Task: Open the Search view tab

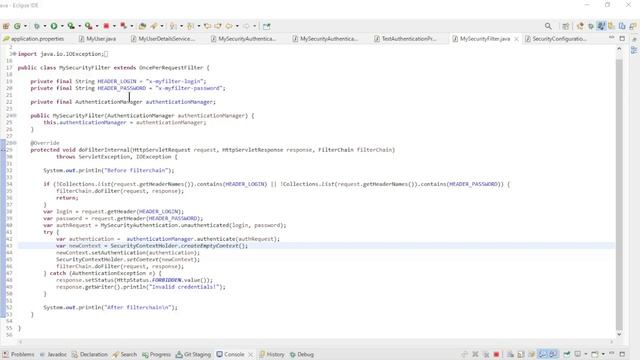Action: (x=124, y=354)
